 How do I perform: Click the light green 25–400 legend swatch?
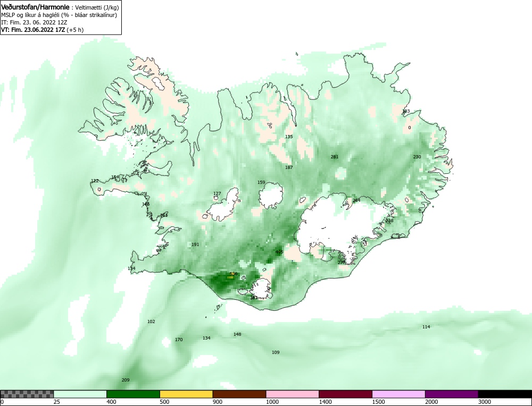[x=80, y=394]
